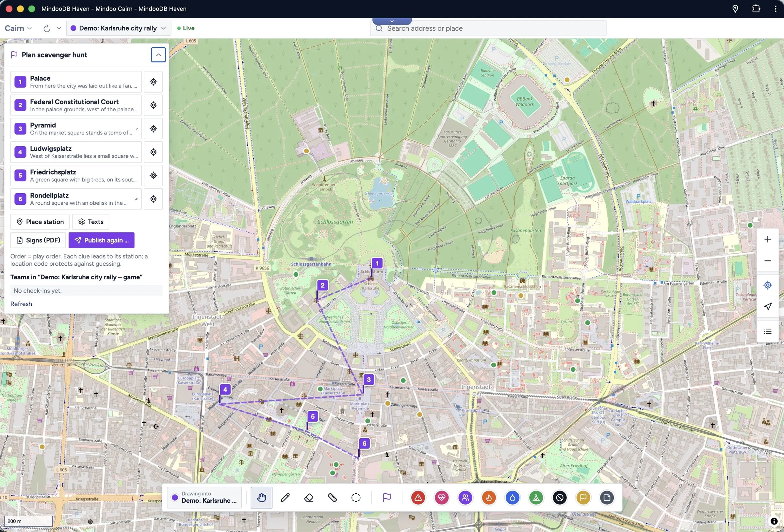The height and width of the screenshot is (532, 784).
Task: Select the dashed circle selection tool
Action: 356,497
